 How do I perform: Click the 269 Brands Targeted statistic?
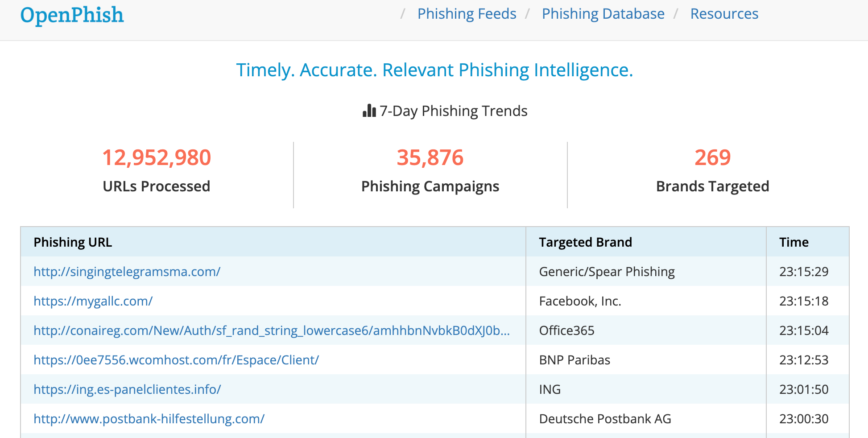(x=712, y=157)
